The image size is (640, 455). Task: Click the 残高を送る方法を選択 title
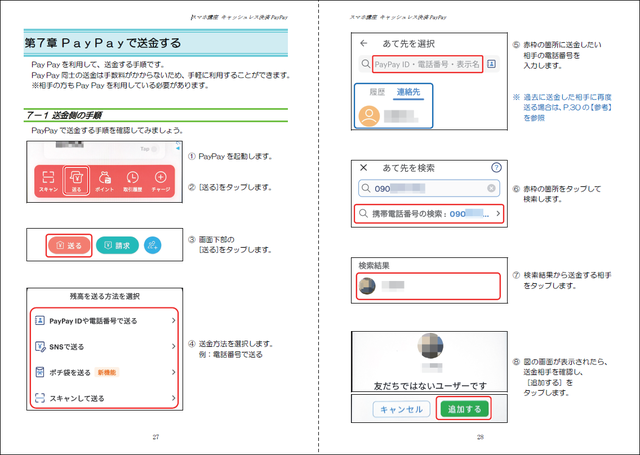(x=104, y=296)
